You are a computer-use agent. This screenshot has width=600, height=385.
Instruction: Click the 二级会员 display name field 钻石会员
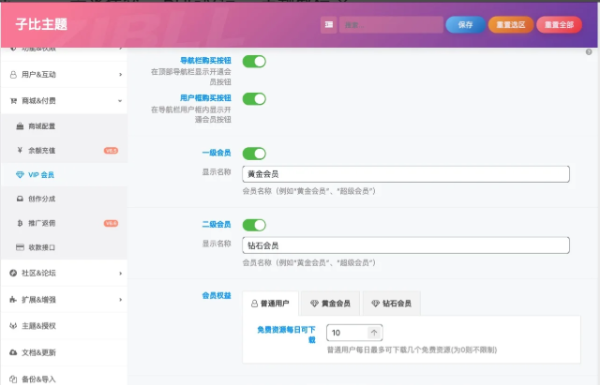[x=406, y=245]
